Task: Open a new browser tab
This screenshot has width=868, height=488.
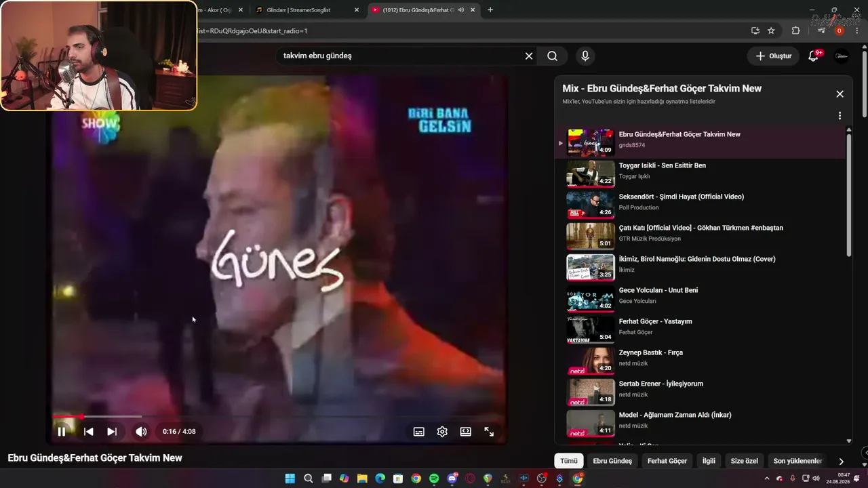Action: 490,10
